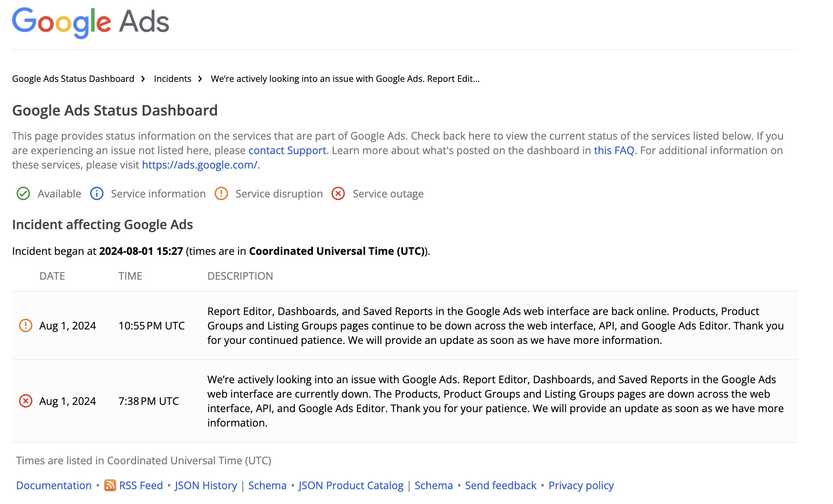
Task: Open the Privacy policy link
Action: click(581, 485)
